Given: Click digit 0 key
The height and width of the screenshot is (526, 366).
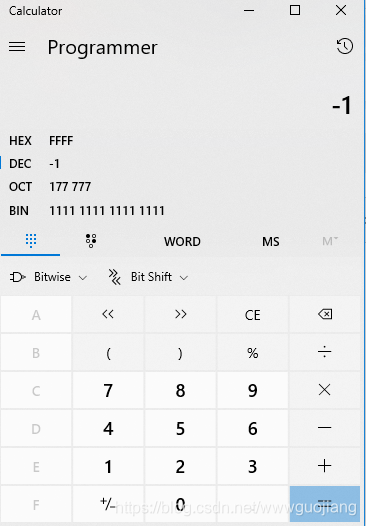Looking at the screenshot, I should (x=180, y=504).
